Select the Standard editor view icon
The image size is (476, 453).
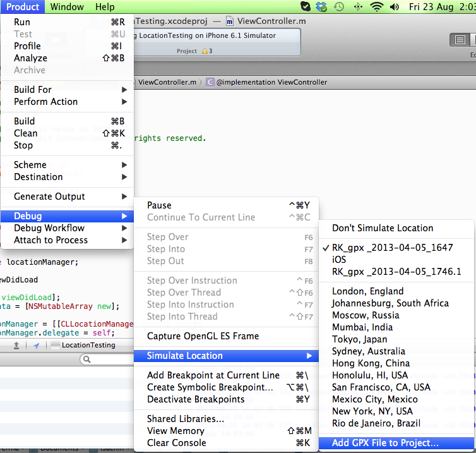coord(459,40)
